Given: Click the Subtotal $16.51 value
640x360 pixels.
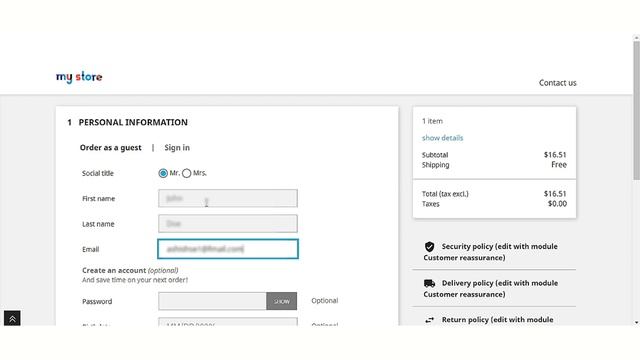Looking at the screenshot, I should point(555,155).
